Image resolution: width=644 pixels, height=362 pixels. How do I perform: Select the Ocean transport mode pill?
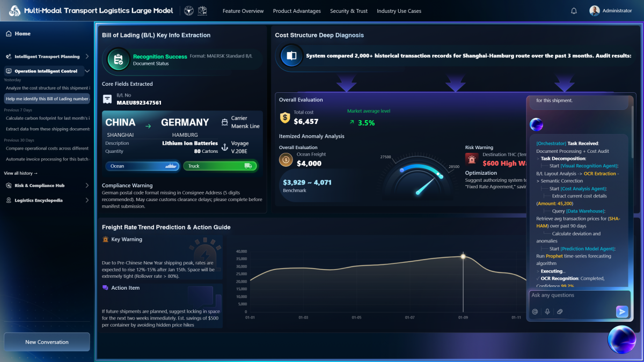pos(142,166)
